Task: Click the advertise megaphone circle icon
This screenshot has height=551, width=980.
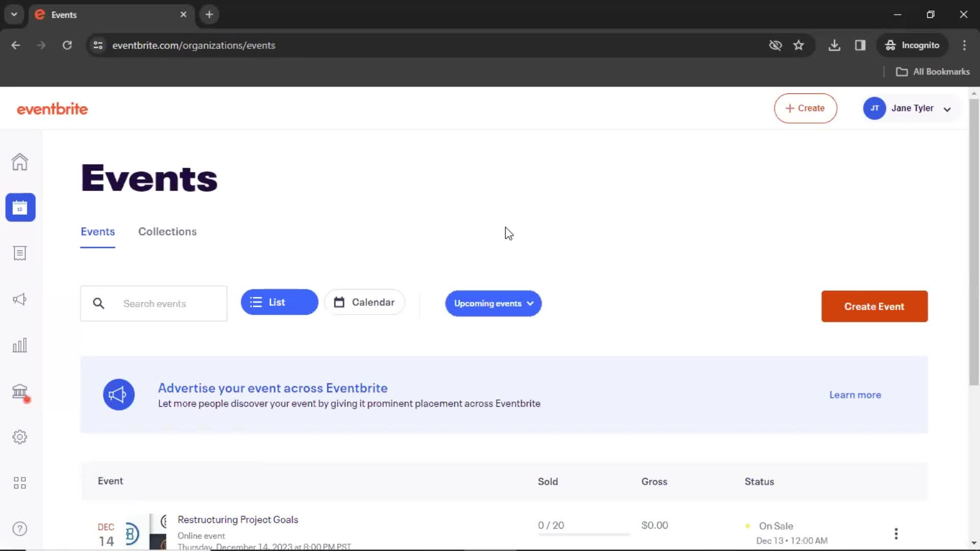Action: (118, 394)
